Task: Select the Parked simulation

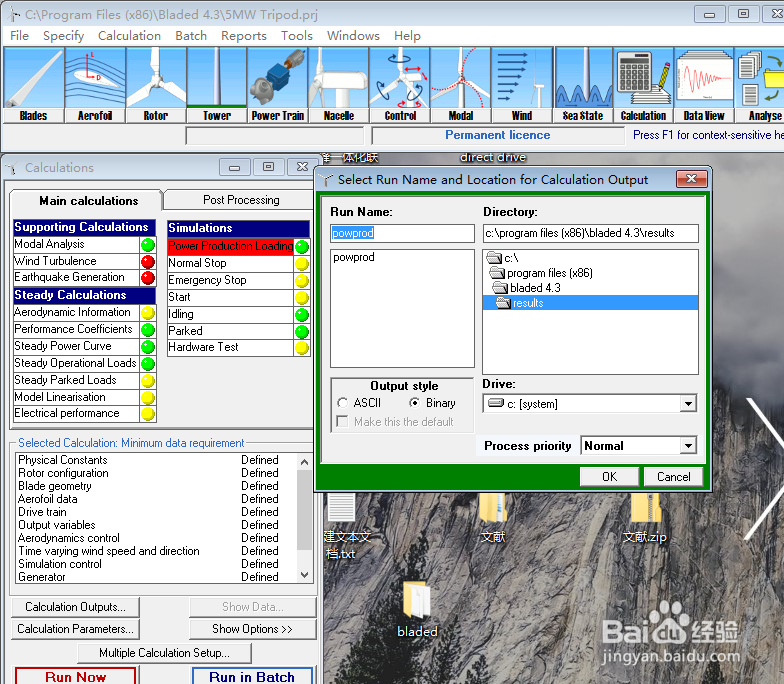Action: 230,332
